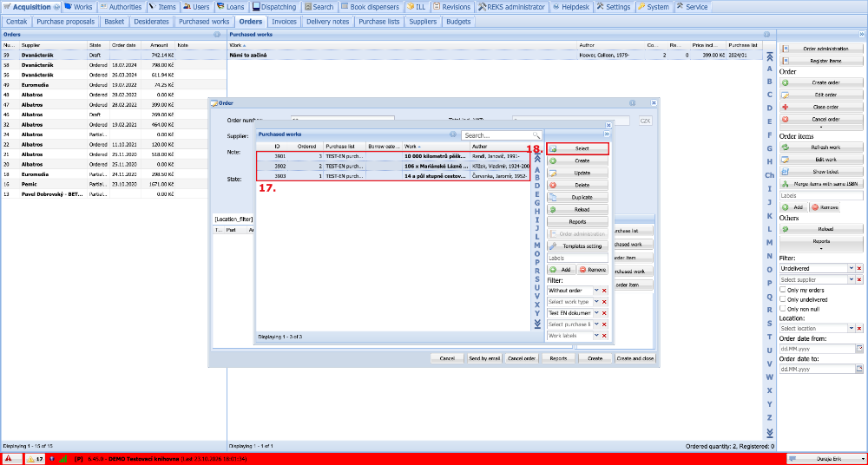Jump to bottom with double-down arrow in dialog
The height and width of the screenshot is (465, 868).
537,323
